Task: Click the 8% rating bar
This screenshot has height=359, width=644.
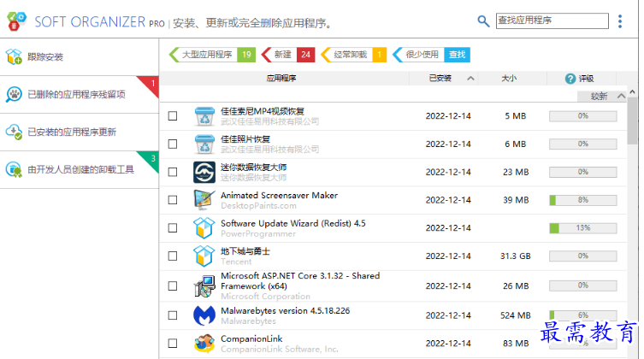Action: [583, 200]
